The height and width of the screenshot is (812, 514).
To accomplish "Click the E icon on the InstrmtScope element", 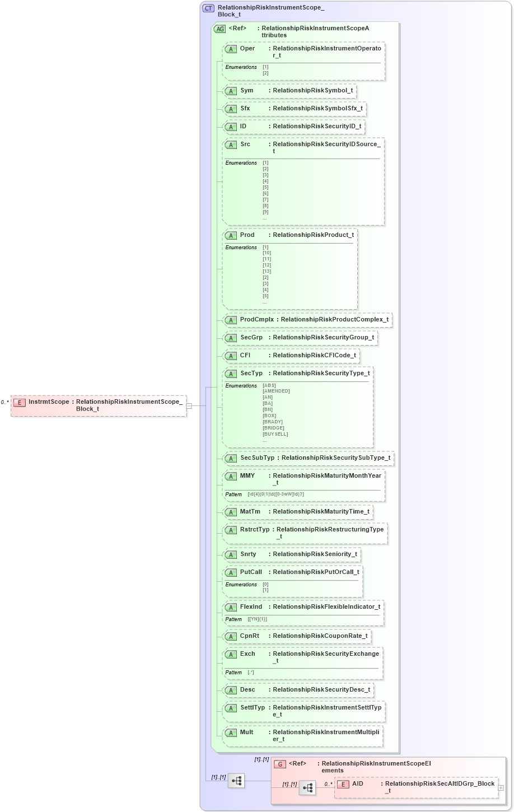I will click(20, 402).
